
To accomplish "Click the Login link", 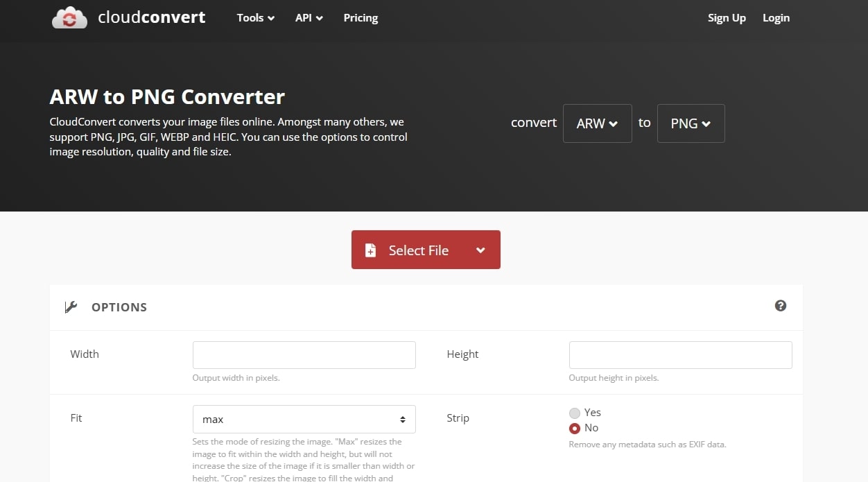I will (776, 18).
